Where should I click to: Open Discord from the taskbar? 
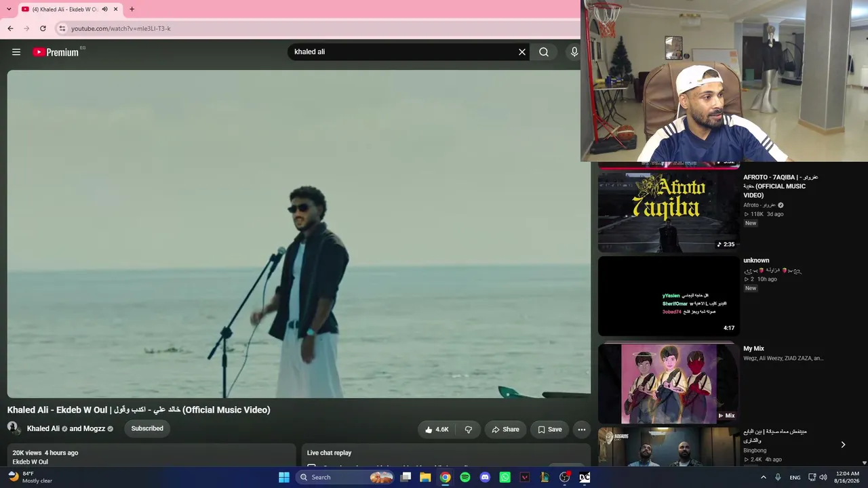pyautogui.click(x=485, y=477)
